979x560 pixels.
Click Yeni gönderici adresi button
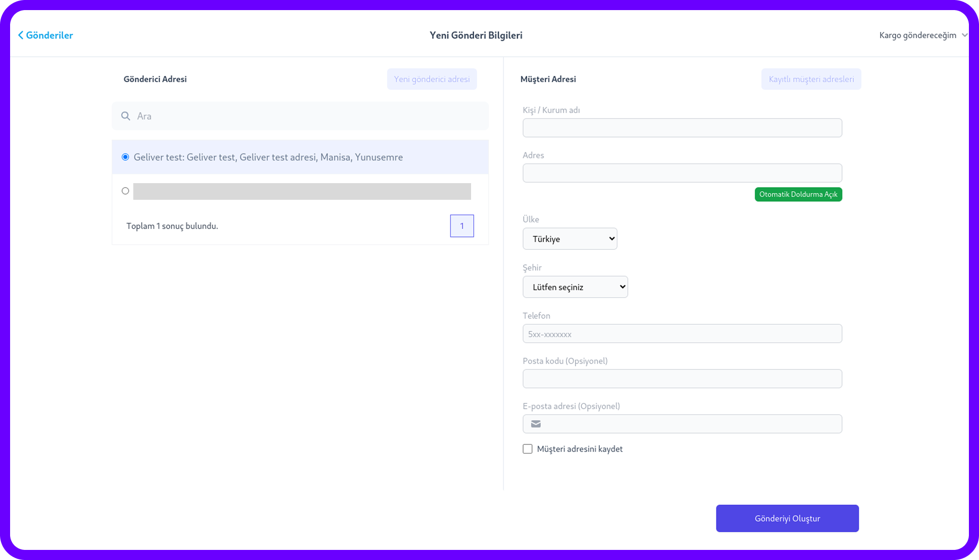432,79
